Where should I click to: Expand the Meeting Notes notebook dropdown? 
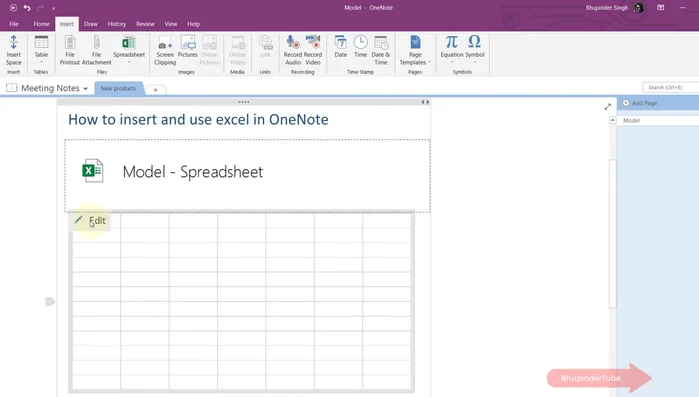(85, 89)
